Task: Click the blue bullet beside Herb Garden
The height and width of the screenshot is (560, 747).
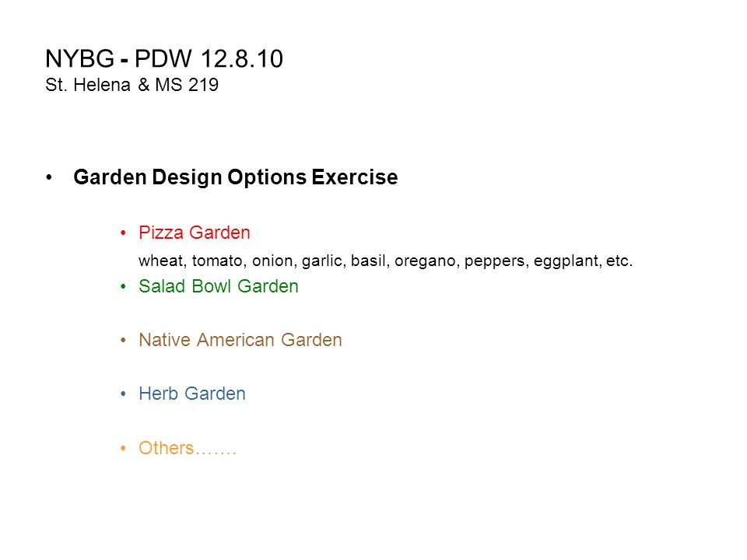Action: [124, 394]
